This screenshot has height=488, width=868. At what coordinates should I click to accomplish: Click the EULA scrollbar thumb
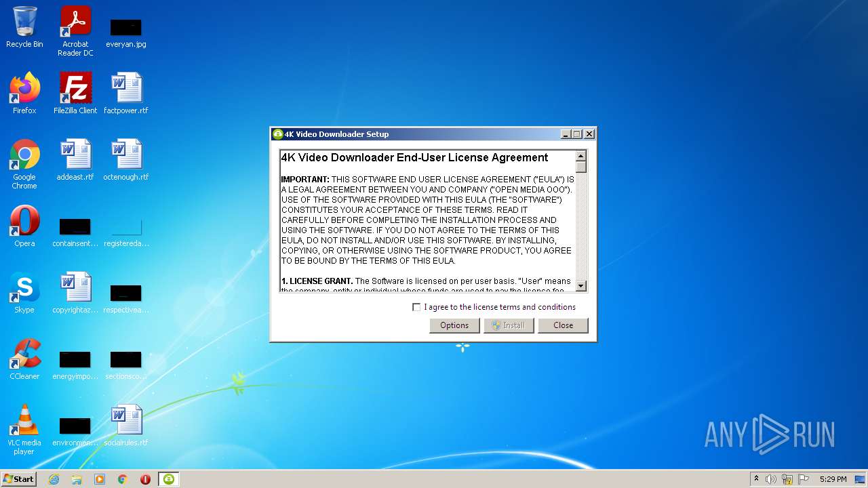tap(580, 167)
